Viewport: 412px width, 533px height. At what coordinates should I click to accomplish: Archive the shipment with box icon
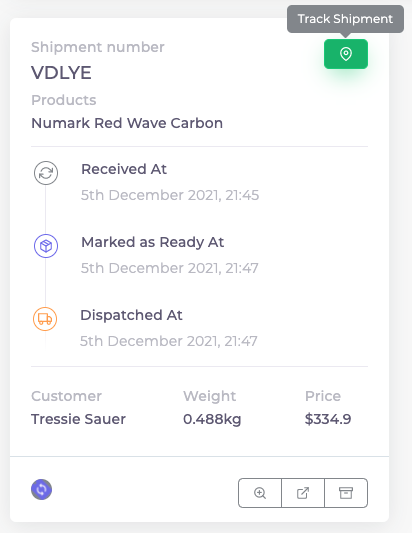click(346, 493)
